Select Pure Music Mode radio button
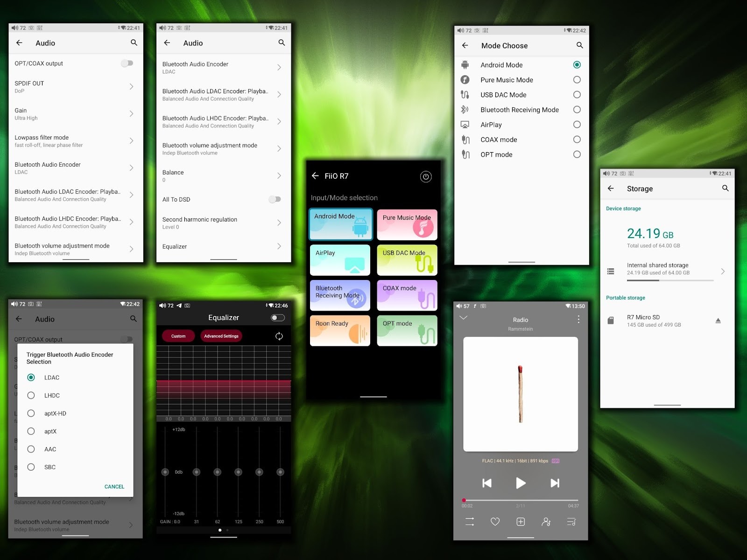The image size is (747, 560). click(577, 80)
